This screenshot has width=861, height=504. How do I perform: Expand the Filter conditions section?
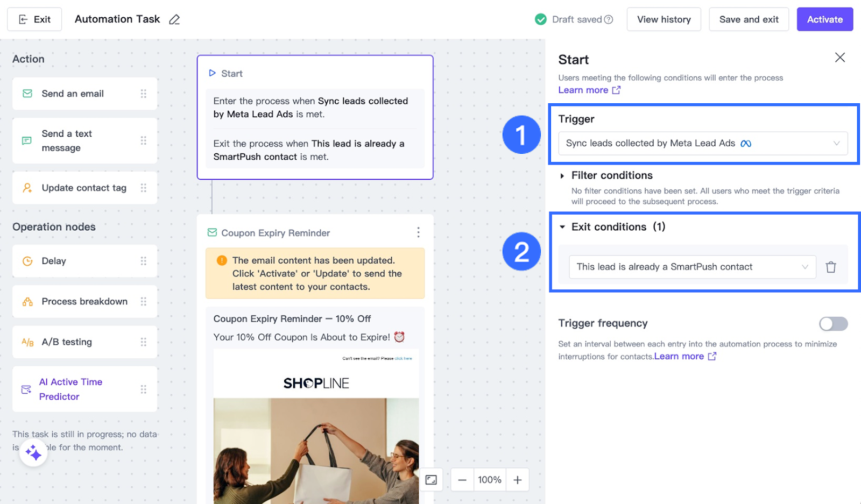point(562,176)
